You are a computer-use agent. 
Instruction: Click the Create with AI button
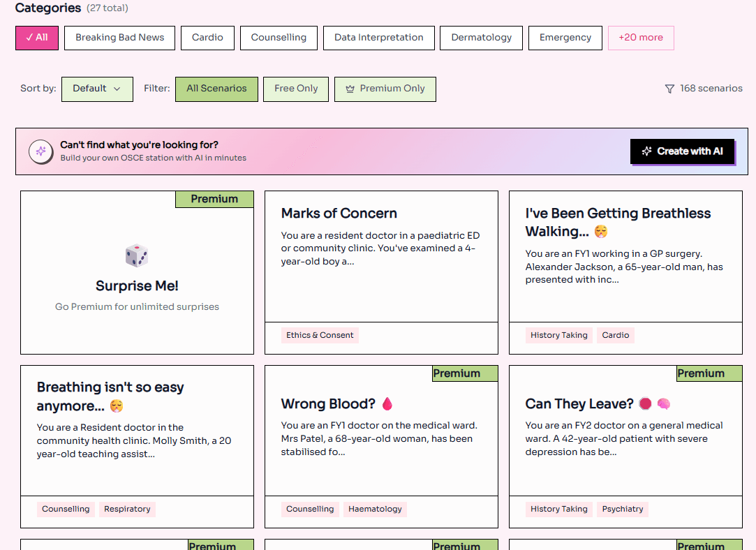tap(682, 151)
